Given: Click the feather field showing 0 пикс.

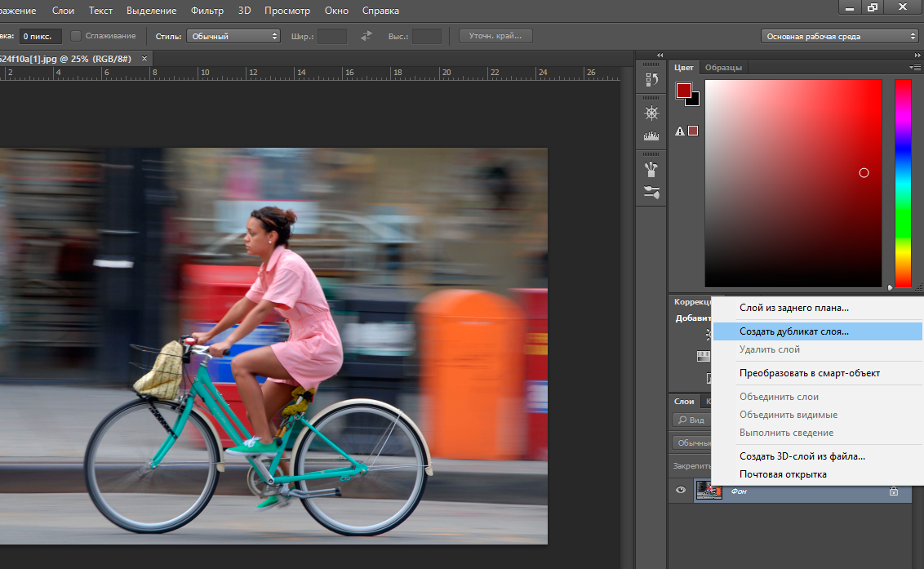Looking at the screenshot, I should coord(40,36).
